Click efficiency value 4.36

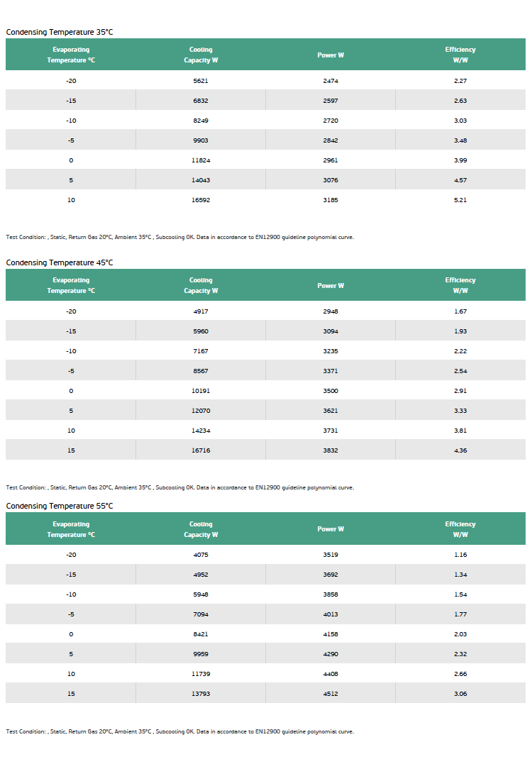(x=460, y=450)
